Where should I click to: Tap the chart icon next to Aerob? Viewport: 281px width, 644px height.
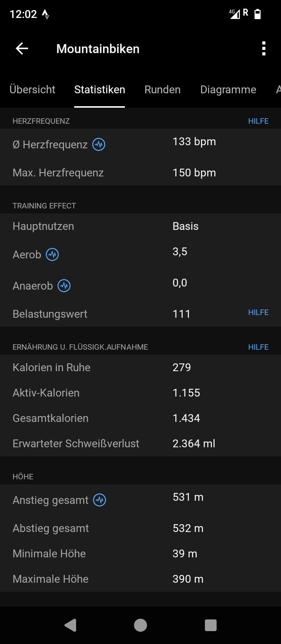click(52, 255)
